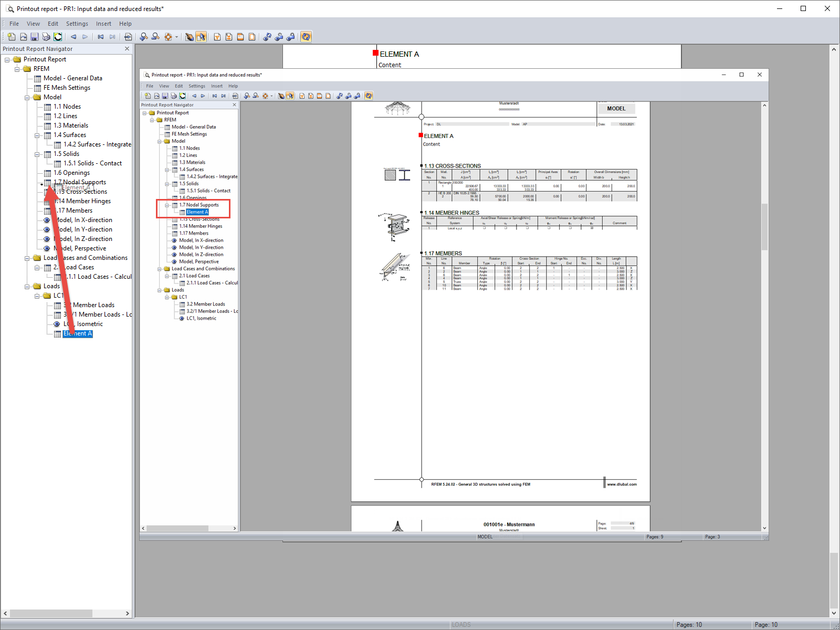This screenshot has height=630, width=840.
Task: Open the Zoom In magnifier tool
Action: pyautogui.click(x=142, y=37)
